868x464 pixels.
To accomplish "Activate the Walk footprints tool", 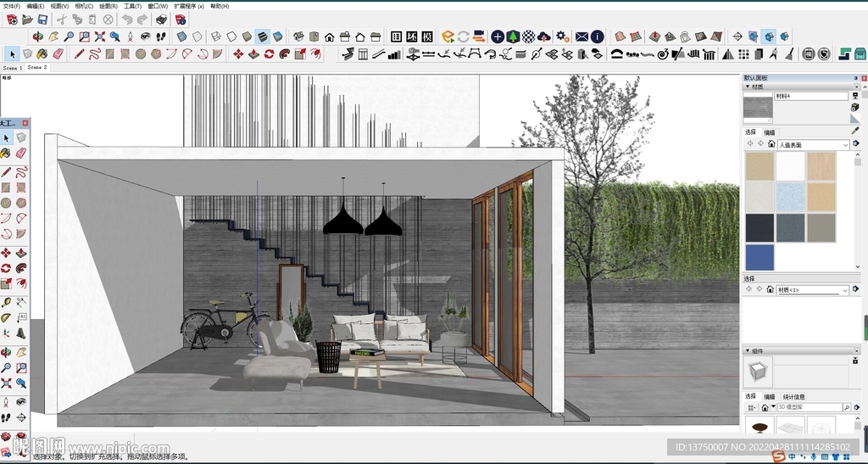I will click(x=160, y=36).
